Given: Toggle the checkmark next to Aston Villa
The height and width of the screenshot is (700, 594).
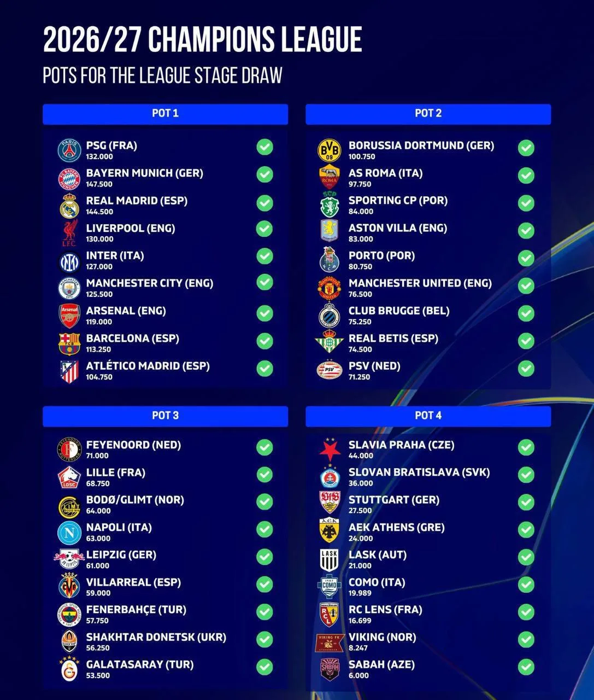Looking at the screenshot, I should (x=526, y=230).
